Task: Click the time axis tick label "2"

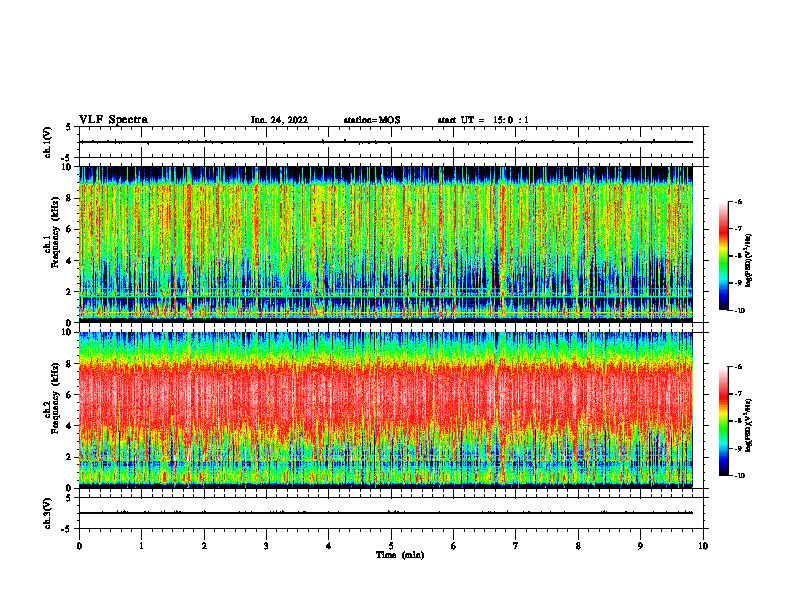Action: pos(204,546)
